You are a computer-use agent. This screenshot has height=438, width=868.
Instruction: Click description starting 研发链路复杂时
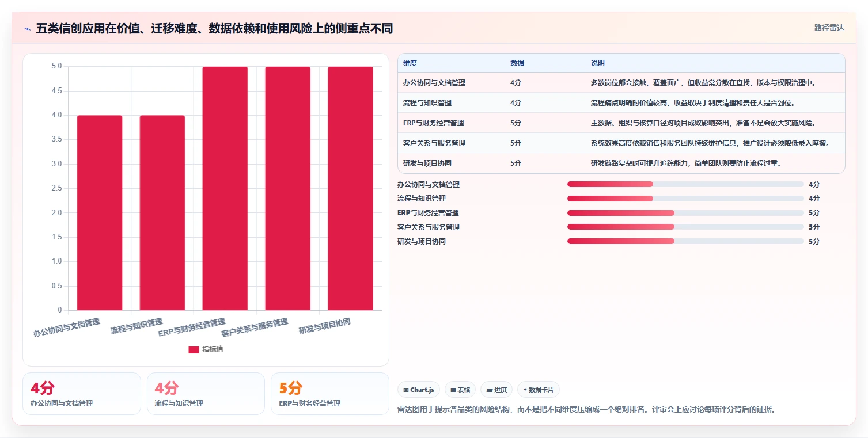pos(686,163)
